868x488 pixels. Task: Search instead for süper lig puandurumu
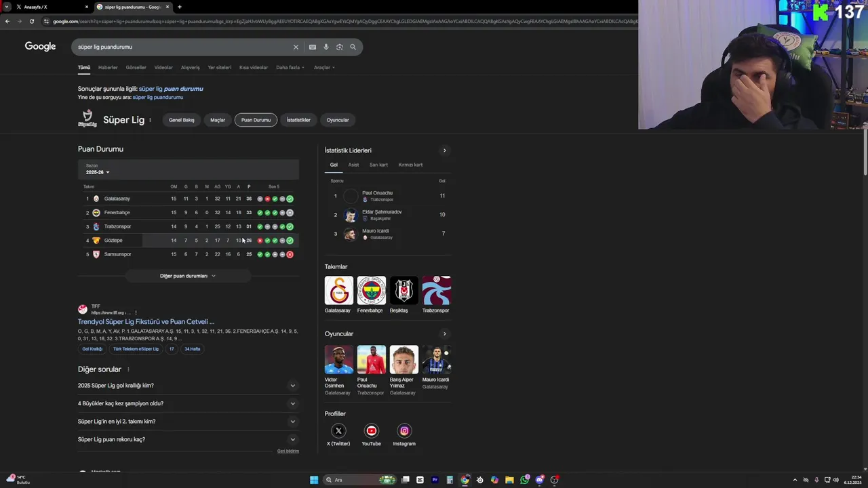158,97
